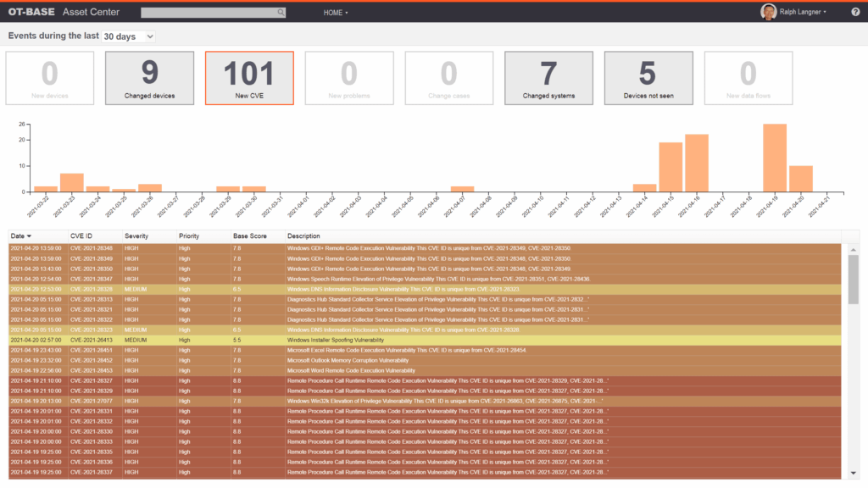This screenshot has height=488, width=868.
Task: Open the Devices not seen tile
Action: tap(648, 78)
